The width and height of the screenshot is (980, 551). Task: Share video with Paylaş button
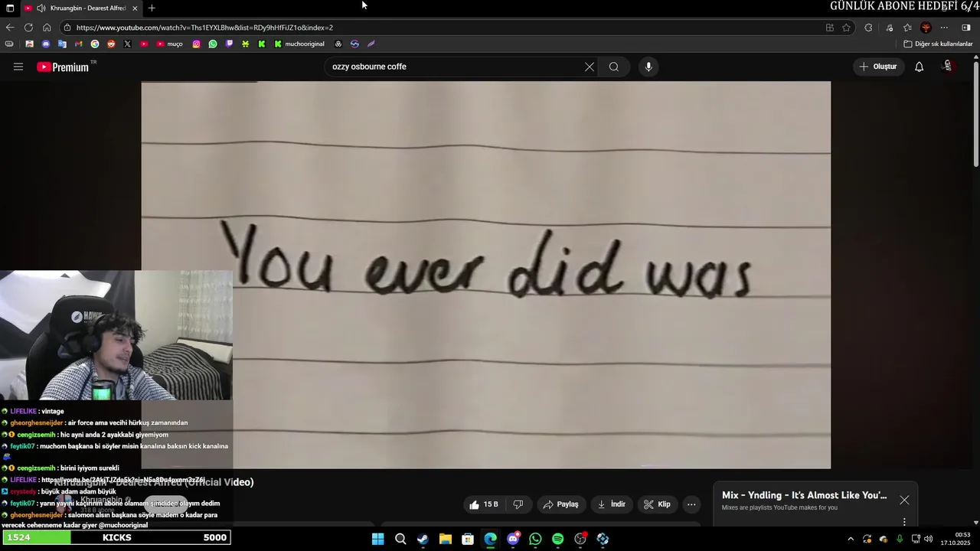(x=560, y=504)
